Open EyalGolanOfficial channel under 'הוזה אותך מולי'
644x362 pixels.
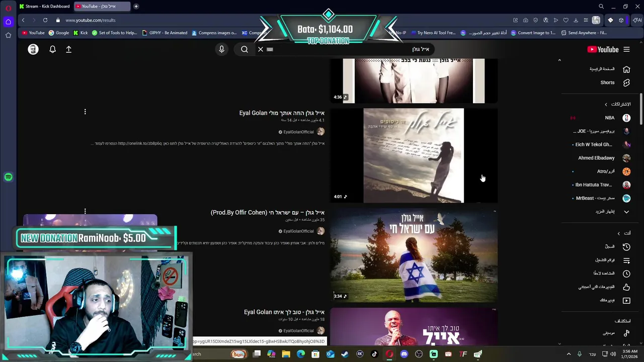298,132
